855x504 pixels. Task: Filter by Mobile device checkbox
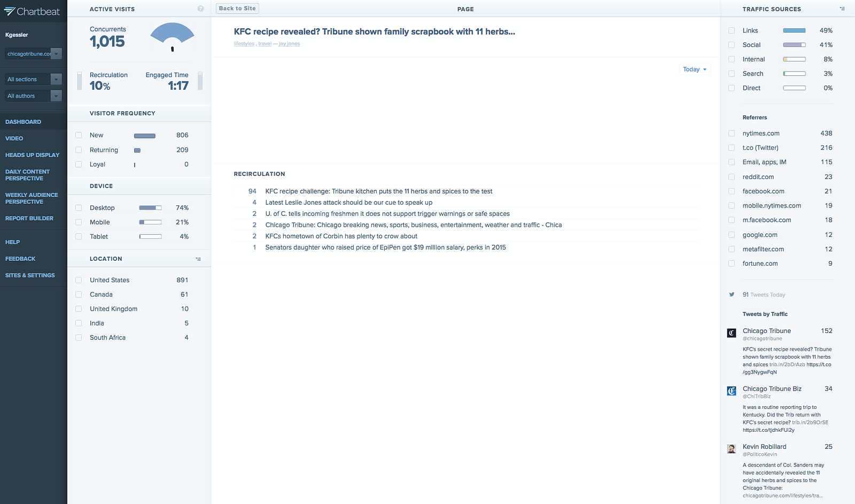point(79,222)
